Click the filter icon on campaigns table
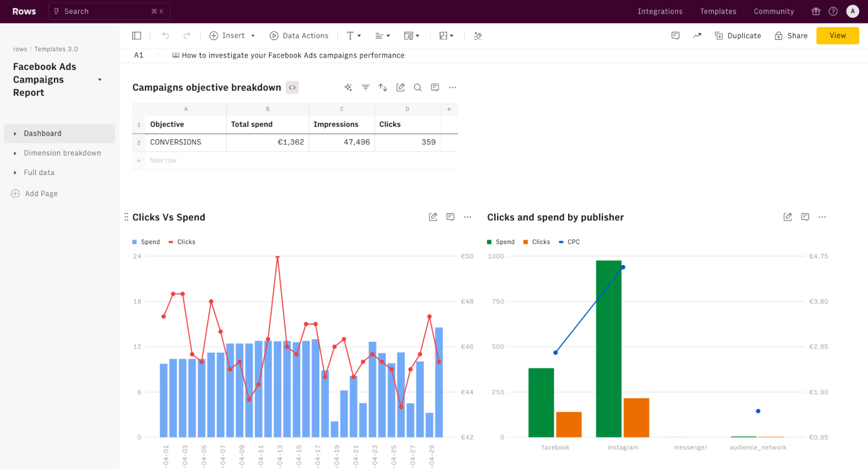This screenshot has width=868, height=469. coord(365,87)
